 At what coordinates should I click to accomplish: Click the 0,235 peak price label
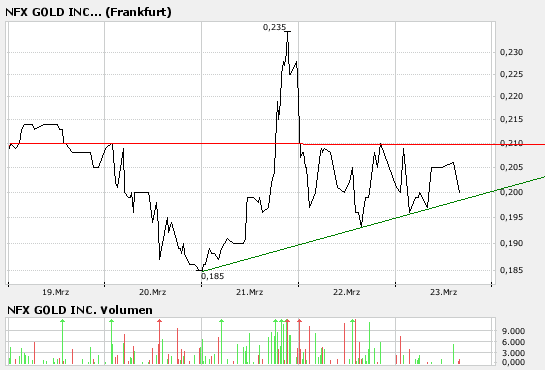click(x=275, y=27)
